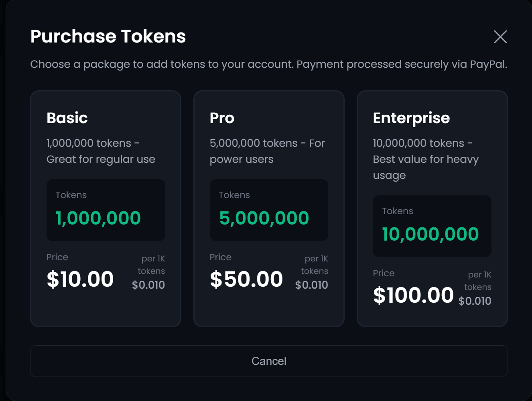The height and width of the screenshot is (401, 532).
Task: Click the Enterprise heavy usage description
Action: coord(425,159)
